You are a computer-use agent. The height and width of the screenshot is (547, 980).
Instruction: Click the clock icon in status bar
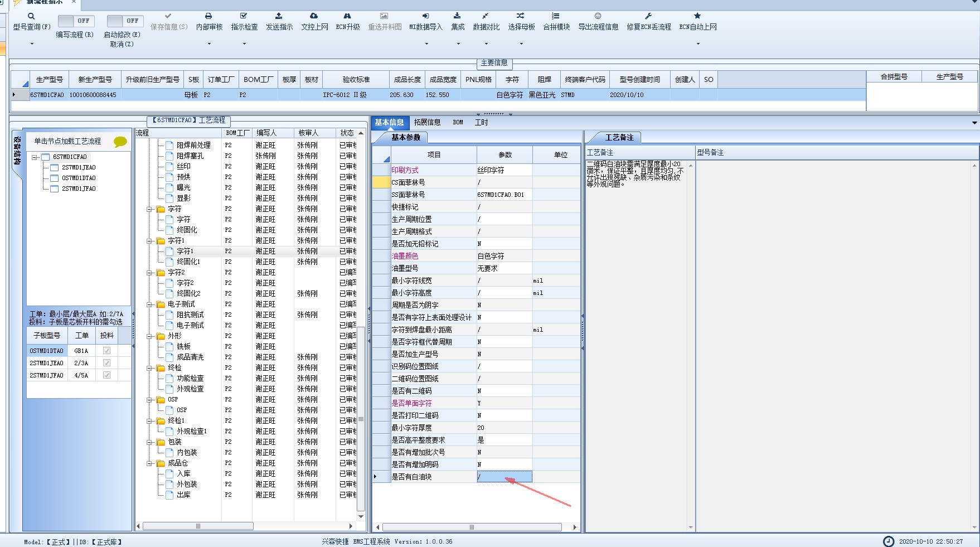[x=889, y=541]
